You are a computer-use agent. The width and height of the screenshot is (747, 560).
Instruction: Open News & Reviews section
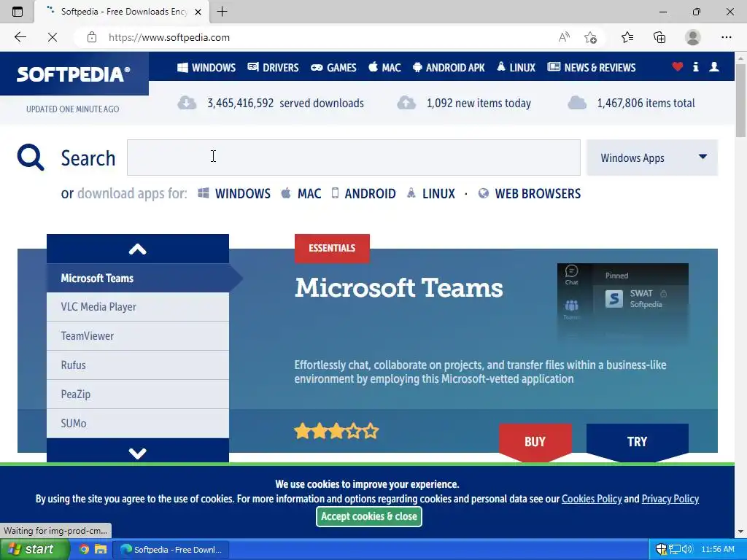[592, 68]
